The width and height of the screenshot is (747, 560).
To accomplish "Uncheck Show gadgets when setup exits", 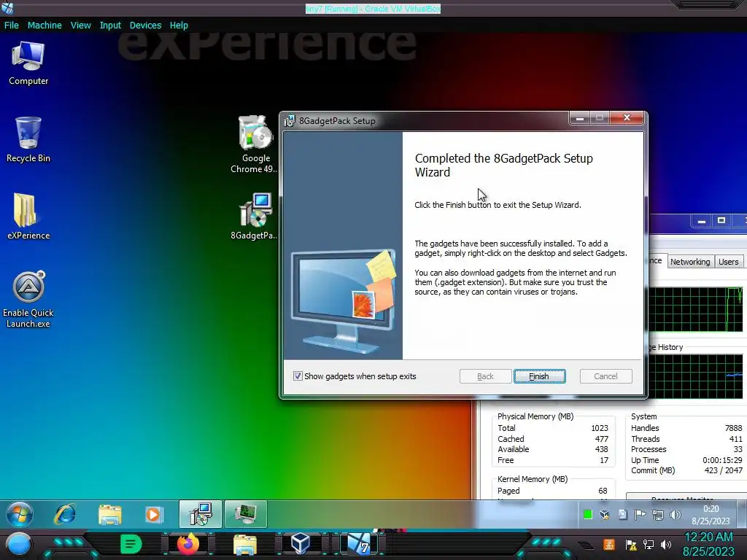I will tap(298, 376).
